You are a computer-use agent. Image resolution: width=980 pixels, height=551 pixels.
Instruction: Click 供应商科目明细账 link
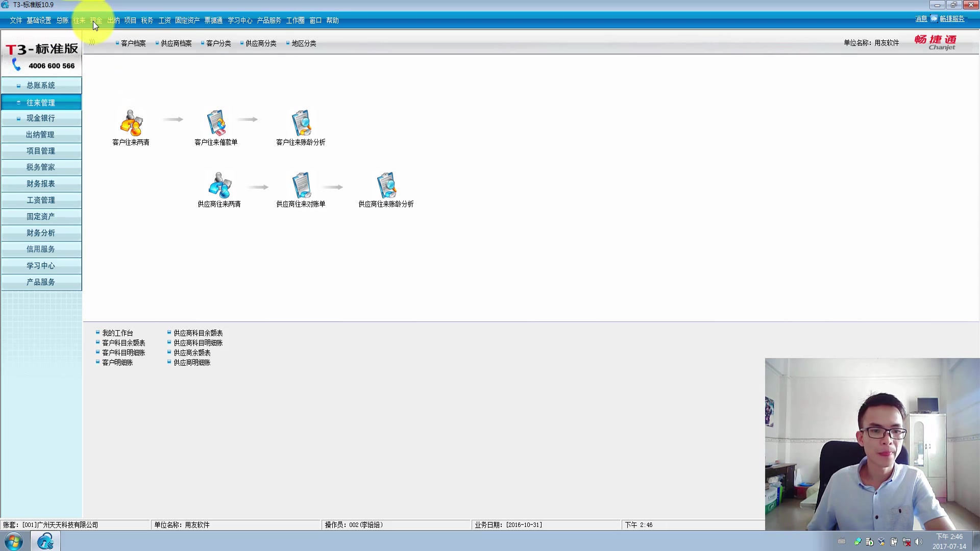198,342
